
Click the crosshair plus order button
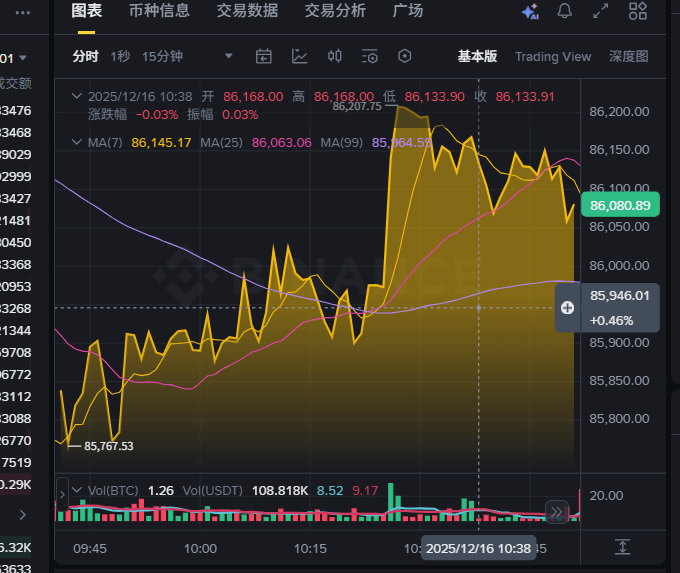(x=567, y=308)
